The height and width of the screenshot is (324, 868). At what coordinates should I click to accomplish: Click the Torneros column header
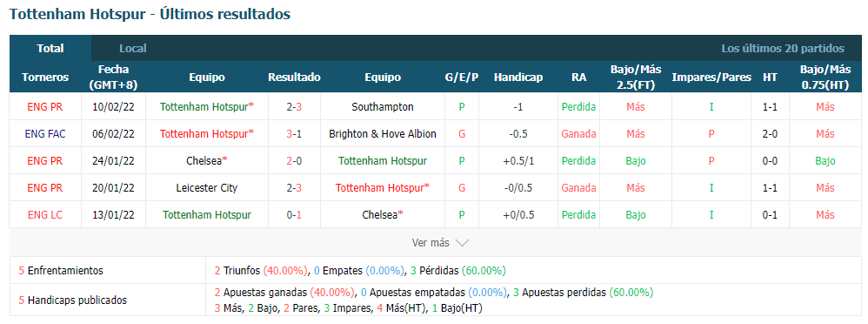(x=45, y=78)
